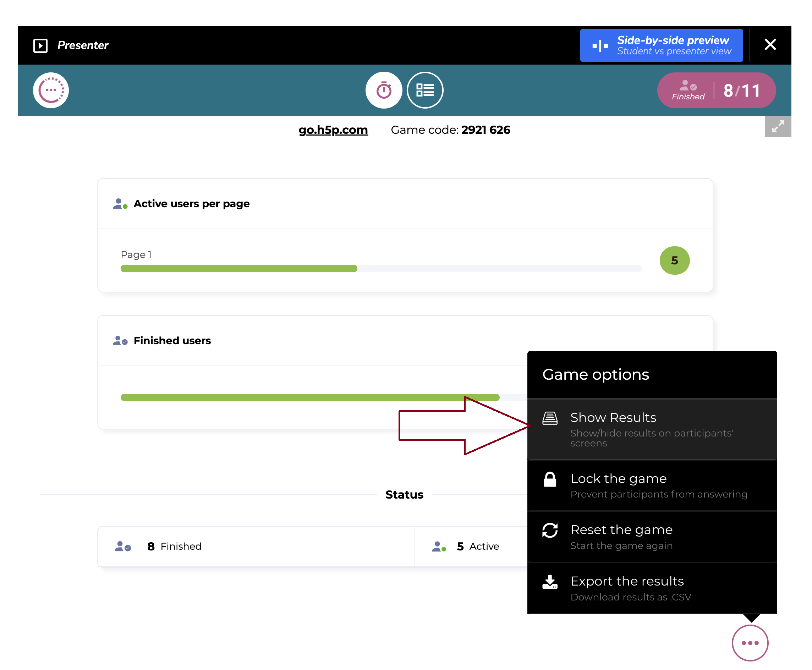Image resolution: width=812 pixels, height=670 pixels.
Task: Click the Presenter play icon
Action: click(40, 45)
